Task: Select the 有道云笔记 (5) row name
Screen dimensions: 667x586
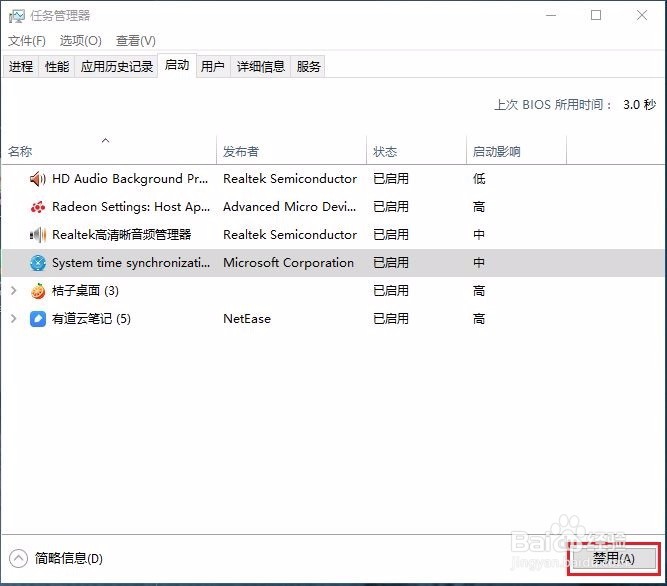Action: coord(91,319)
